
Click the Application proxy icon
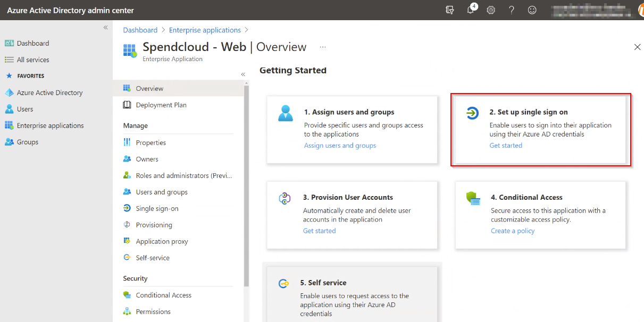pyautogui.click(x=127, y=241)
